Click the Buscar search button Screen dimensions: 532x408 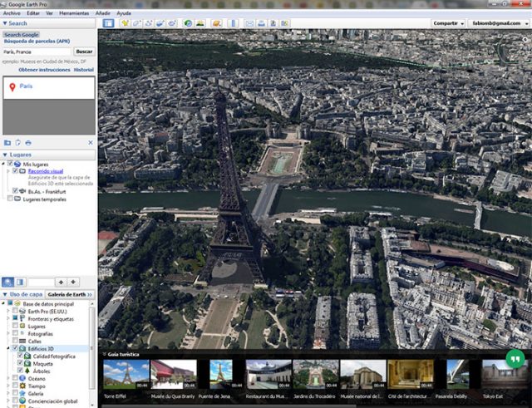point(84,52)
